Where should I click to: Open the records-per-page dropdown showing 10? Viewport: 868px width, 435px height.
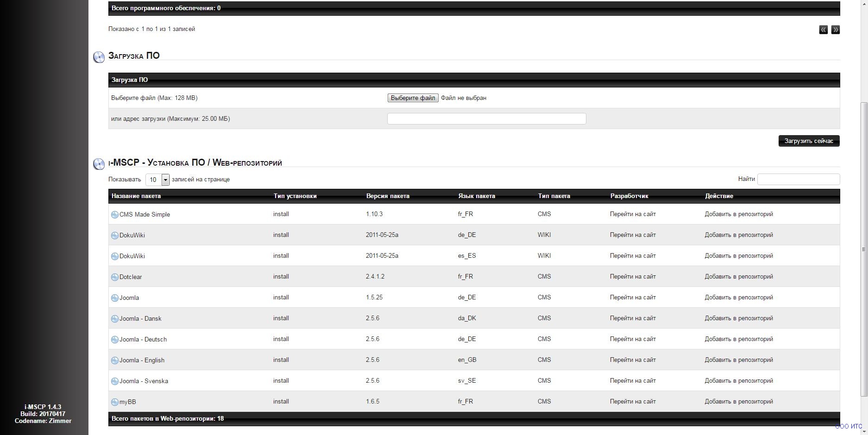(157, 180)
